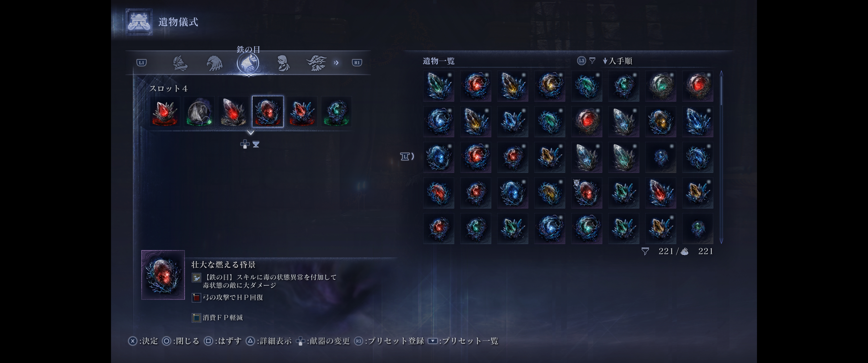Select the grey hooded relic in slot two

pyautogui.click(x=199, y=112)
